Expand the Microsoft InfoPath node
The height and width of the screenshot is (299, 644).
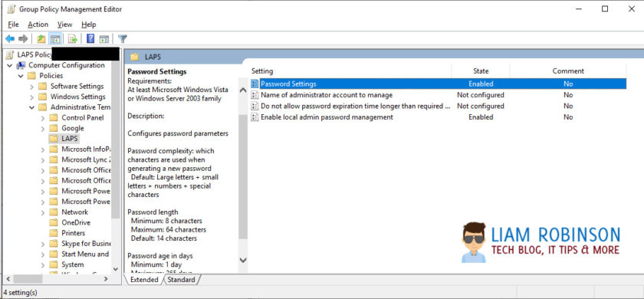(43, 149)
